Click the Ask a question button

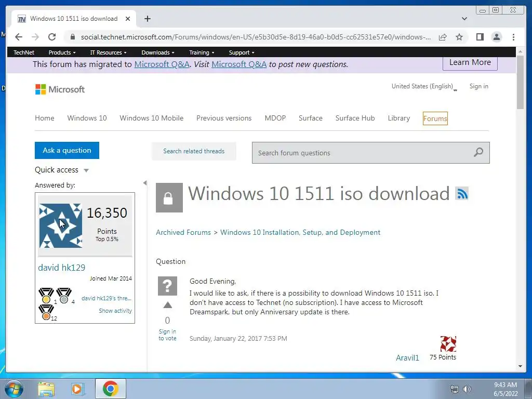[x=67, y=150]
